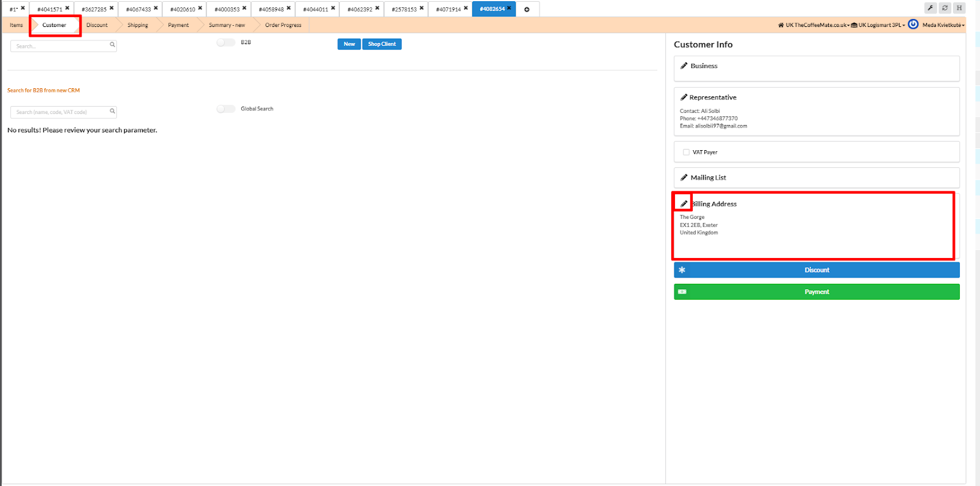
Task: Focus the name, code, VAT code search field
Action: pyautogui.click(x=64, y=112)
